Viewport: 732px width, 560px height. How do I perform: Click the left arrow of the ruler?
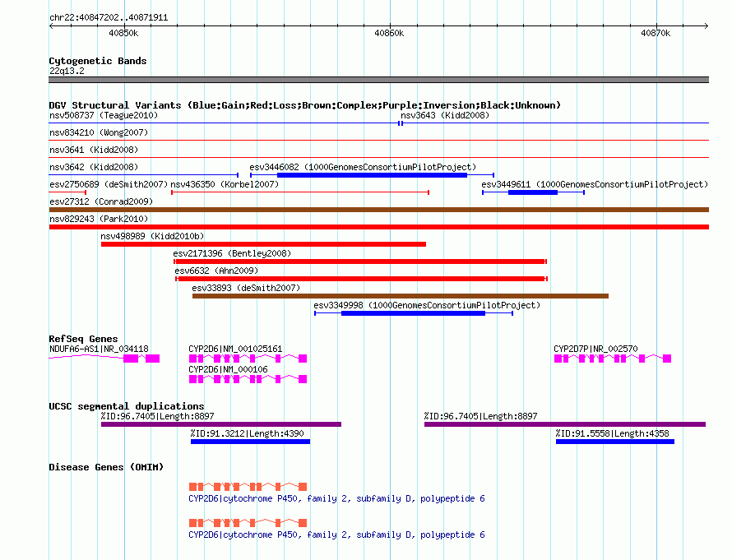51,25
